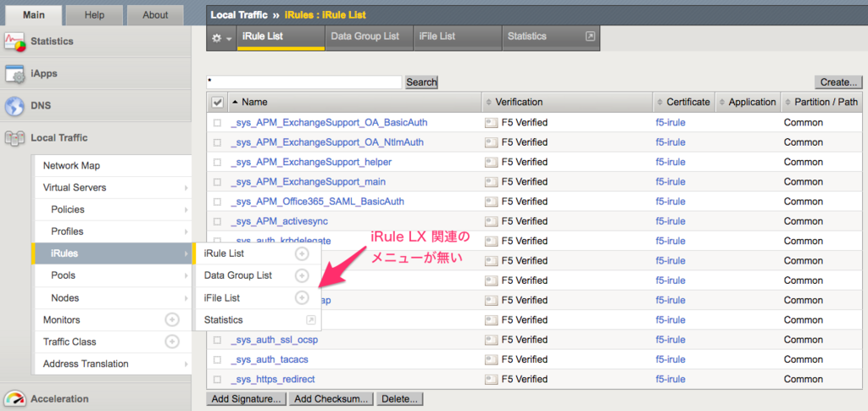The image size is (868, 411).
Task: Check the _sys_https_redirect row checkbox
Action: (x=218, y=380)
